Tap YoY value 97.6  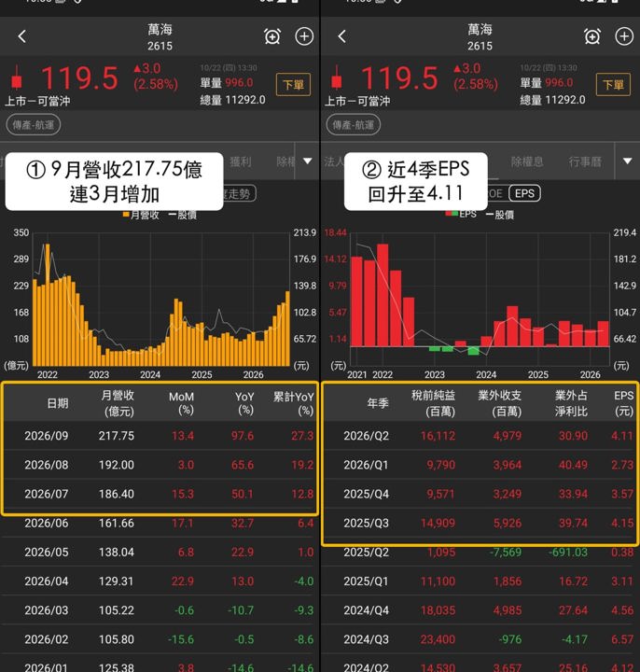tap(243, 436)
